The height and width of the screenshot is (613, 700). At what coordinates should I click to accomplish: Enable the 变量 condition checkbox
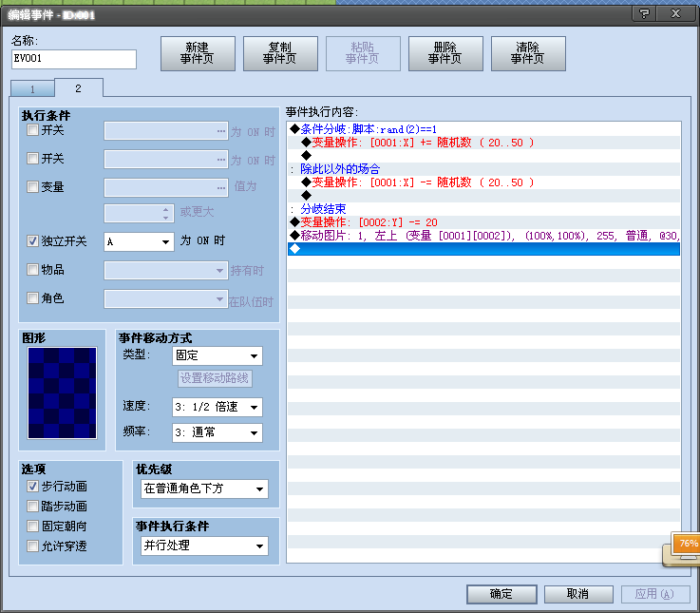point(32,186)
